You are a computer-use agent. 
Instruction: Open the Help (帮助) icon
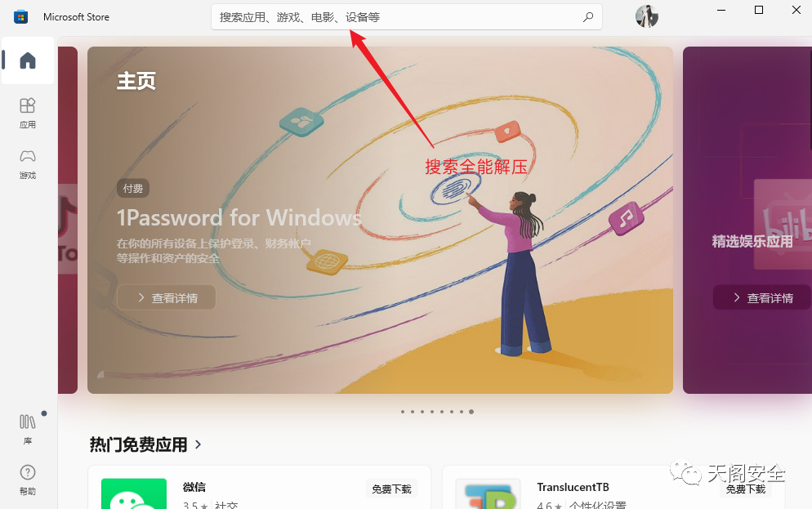click(28, 480)
